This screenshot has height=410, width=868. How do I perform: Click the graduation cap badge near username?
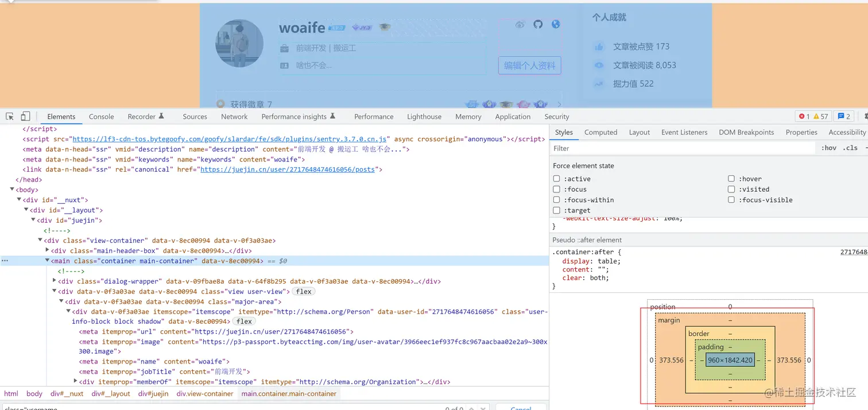385,27
